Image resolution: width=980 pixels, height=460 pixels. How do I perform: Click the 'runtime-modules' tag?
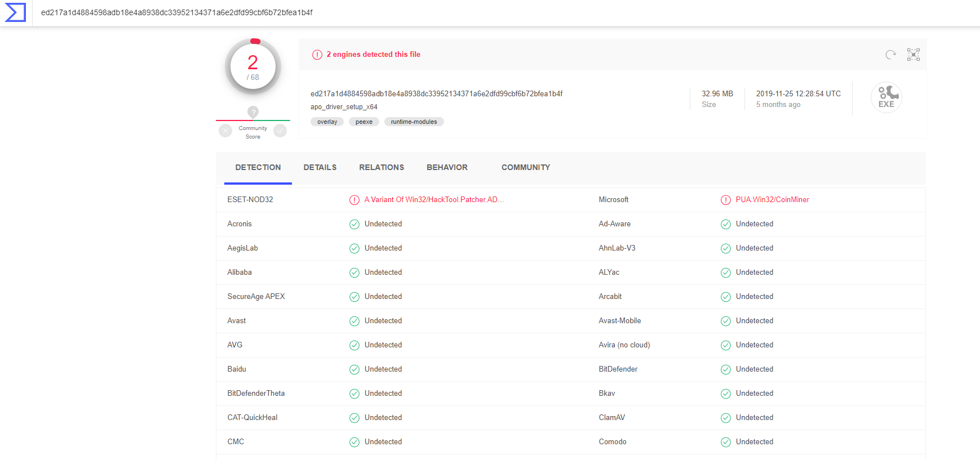point(414,122)
